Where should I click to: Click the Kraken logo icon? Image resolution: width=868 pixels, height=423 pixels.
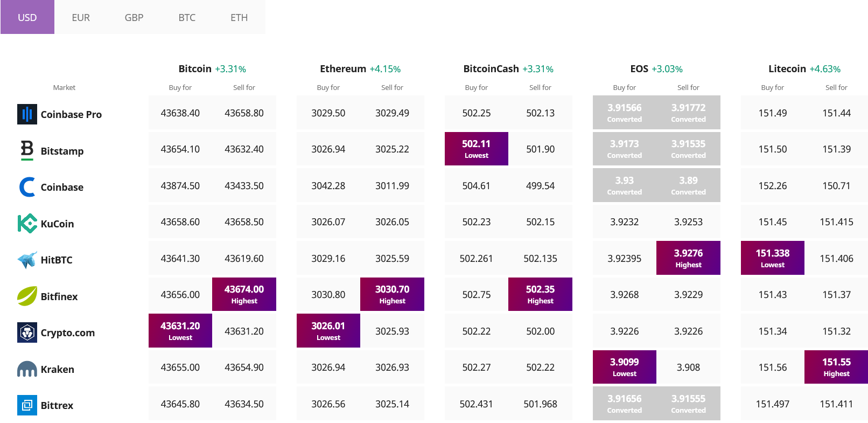[27, 369]
